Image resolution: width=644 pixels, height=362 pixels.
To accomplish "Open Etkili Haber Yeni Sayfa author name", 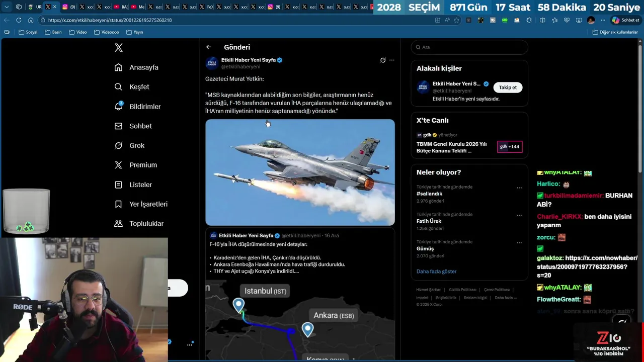I will (249, 60).
